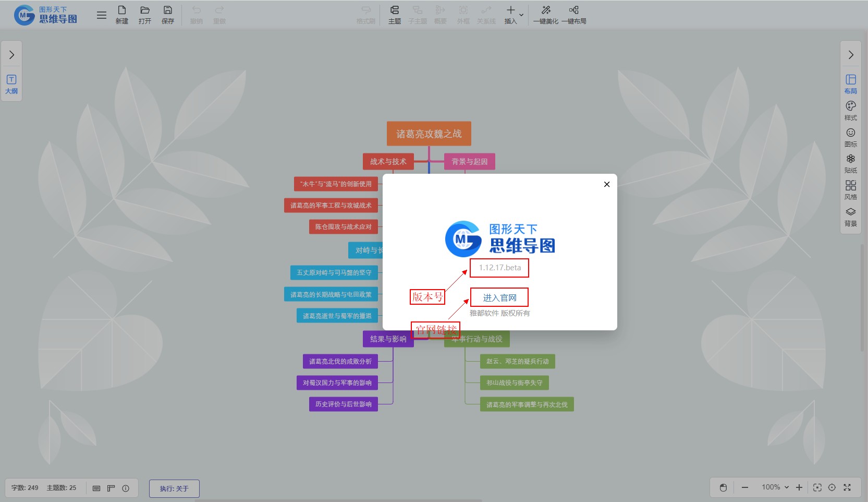
Task: Open the 背景 background layers panel
Action: [850, 217]
